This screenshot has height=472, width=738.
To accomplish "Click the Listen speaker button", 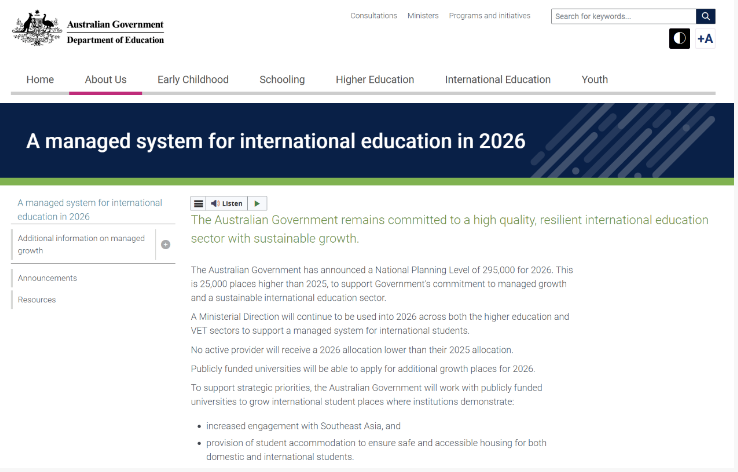I will (226, 203).
